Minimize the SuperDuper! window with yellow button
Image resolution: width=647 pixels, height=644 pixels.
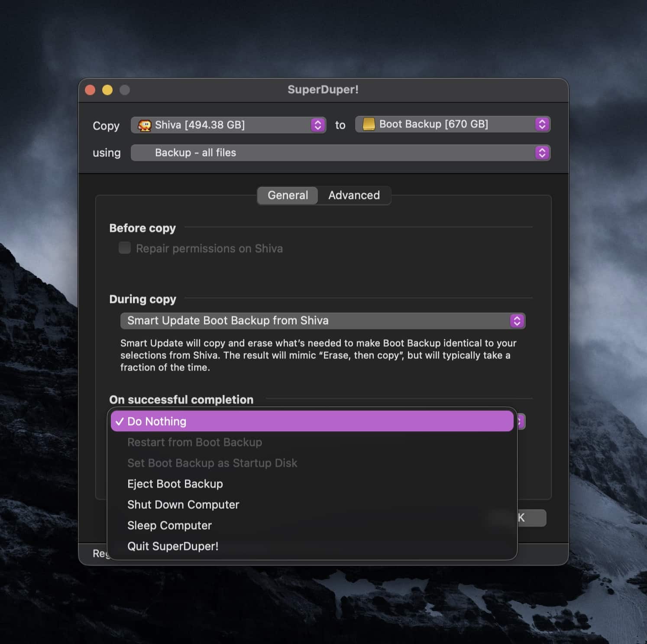point(107,90)
